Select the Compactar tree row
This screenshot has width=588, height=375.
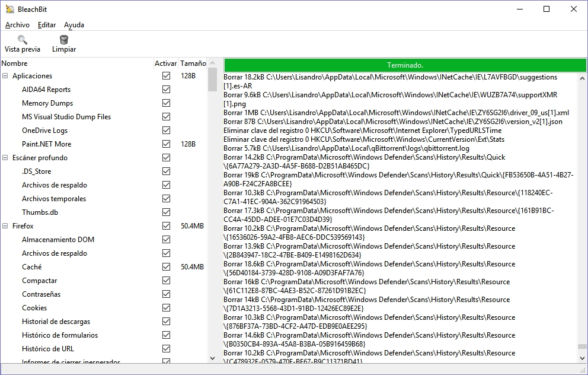pyautogui.click(x=104, y=281)
